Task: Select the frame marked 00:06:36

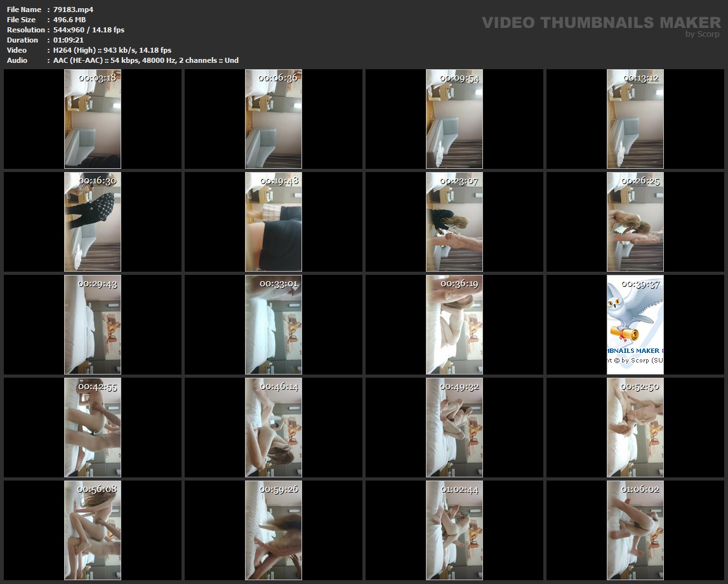Action: pos(274,119)
